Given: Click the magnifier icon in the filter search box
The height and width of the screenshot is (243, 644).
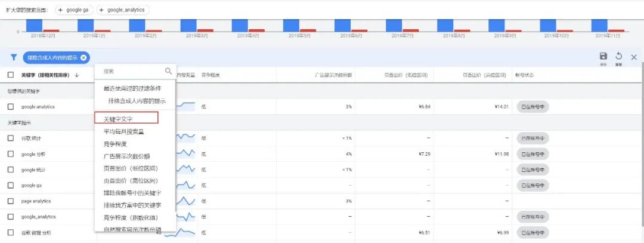Looking at the screenshot, I should (168, 70).
